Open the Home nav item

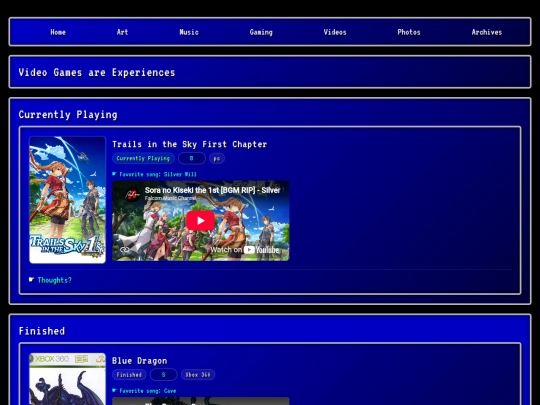pyautogui.click(x=58, y=32)
